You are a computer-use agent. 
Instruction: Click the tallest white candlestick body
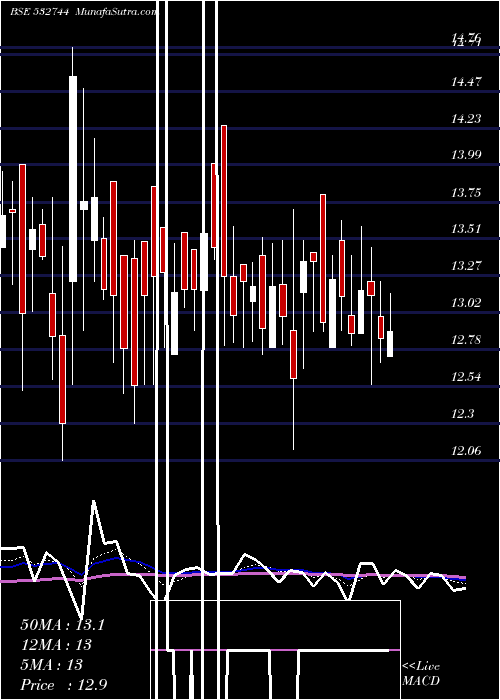tap(73, 179)
